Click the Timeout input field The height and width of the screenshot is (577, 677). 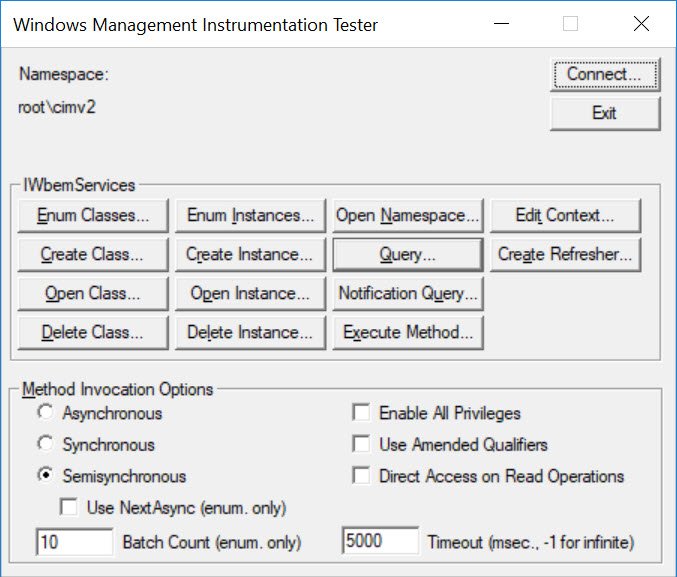(x=380, y=540)
